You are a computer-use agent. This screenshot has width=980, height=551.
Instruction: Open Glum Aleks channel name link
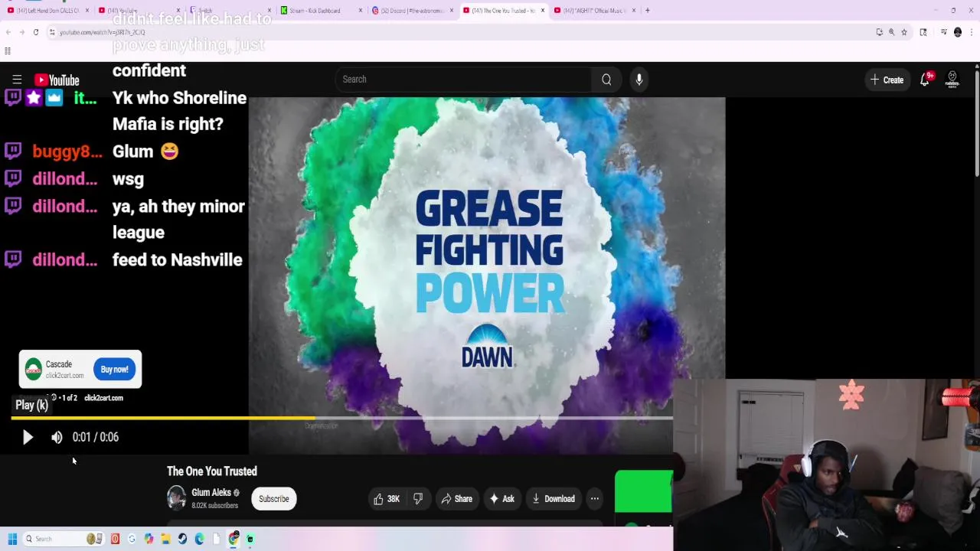click(x=211, y=493)
